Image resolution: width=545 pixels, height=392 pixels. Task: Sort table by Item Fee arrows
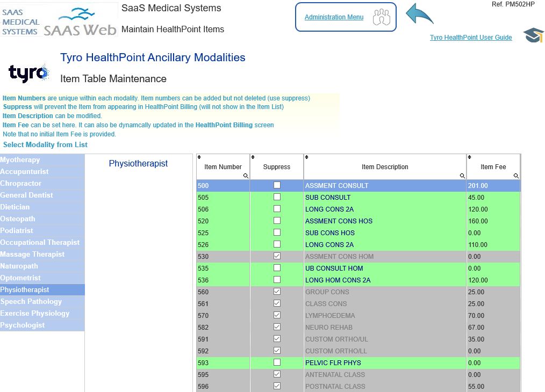coord(470,157)
